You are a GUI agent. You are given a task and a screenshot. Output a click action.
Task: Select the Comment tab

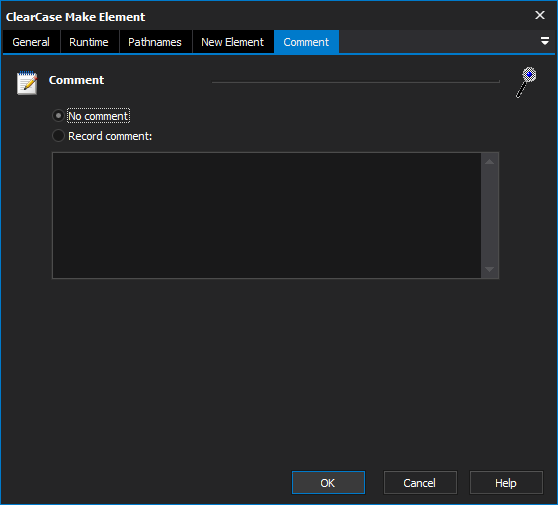pos(306,42)
